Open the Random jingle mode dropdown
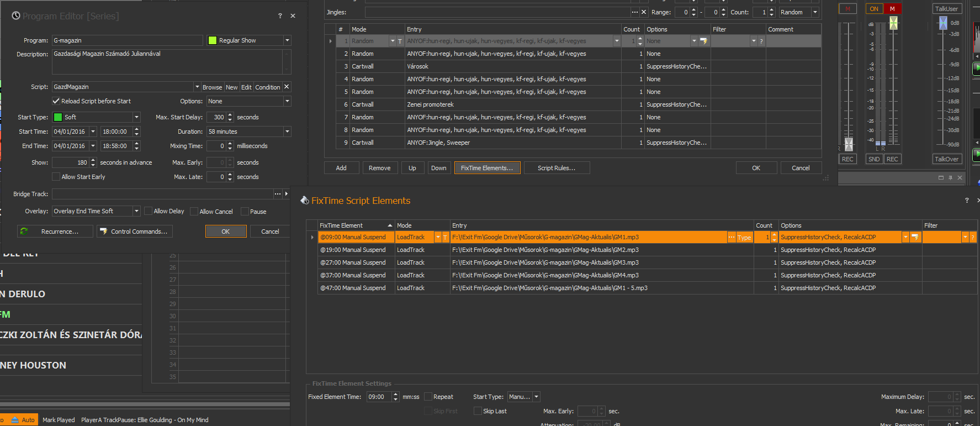 815,12
